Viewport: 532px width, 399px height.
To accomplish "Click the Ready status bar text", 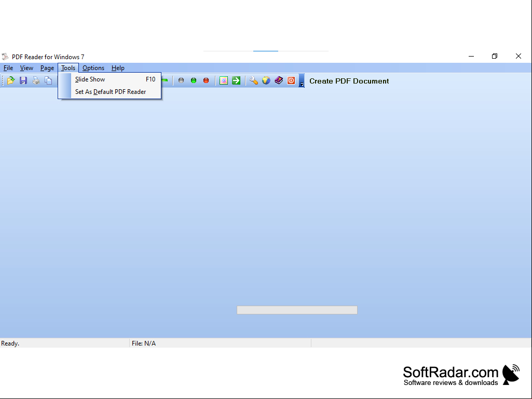I will tap(10, 343).
